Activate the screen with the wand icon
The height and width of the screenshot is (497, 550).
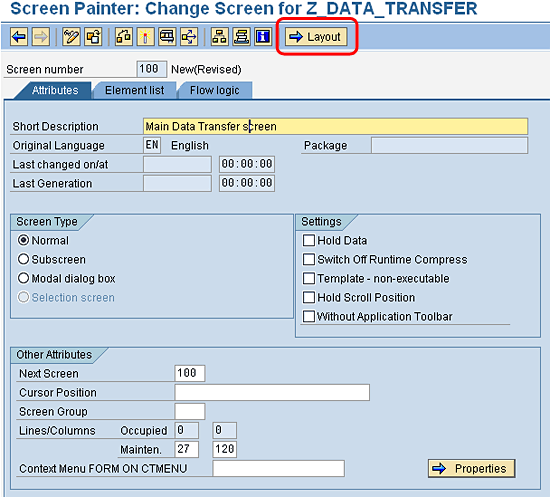(x=146, y=37)
